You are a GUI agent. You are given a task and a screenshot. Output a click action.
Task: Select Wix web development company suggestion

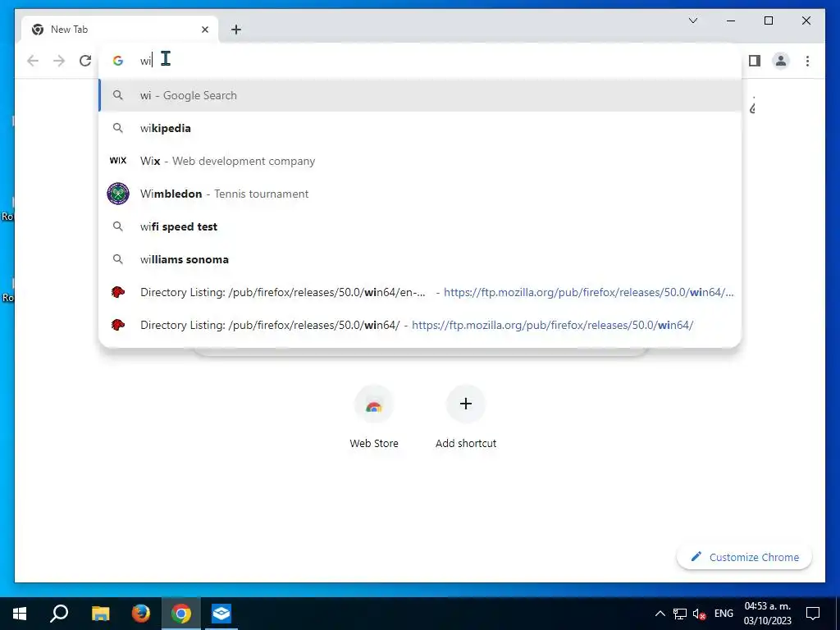420,161
